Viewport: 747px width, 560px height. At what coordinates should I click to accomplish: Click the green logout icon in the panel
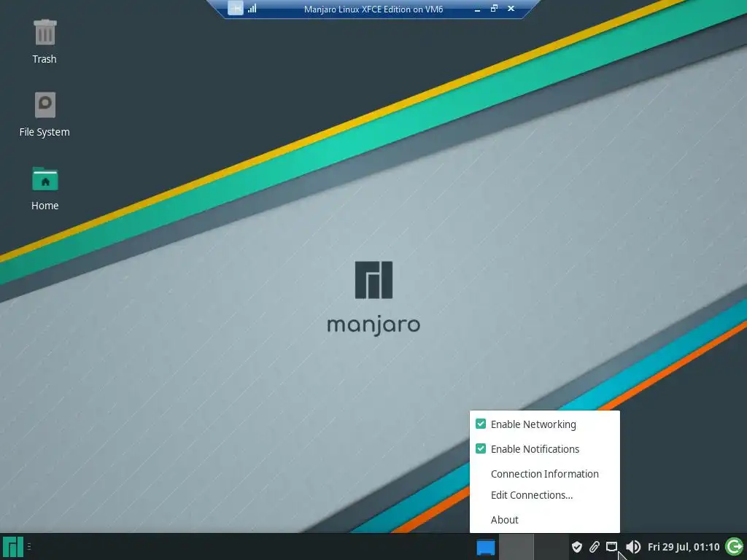pos(735,547)
